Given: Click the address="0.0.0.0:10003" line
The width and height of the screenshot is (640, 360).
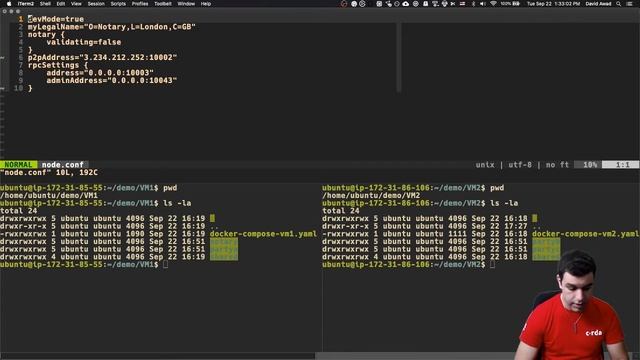Looking at the screenshot, I should 100,73.
